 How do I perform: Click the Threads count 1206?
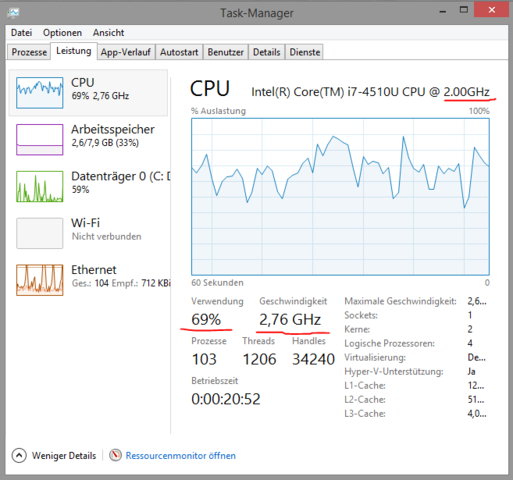coord(259,359)
